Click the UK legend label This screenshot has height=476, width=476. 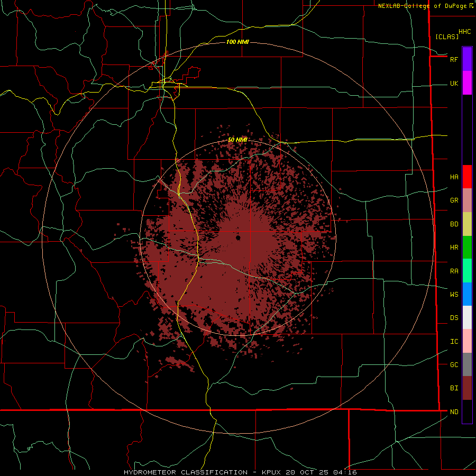point(454,83)
